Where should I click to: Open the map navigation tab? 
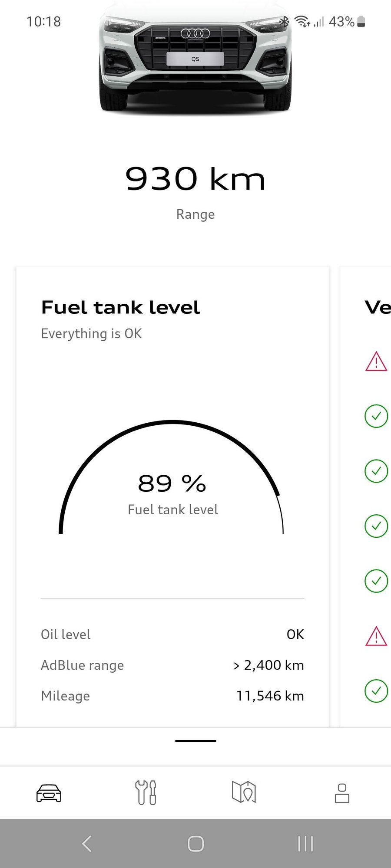click(x=244, y=793)
